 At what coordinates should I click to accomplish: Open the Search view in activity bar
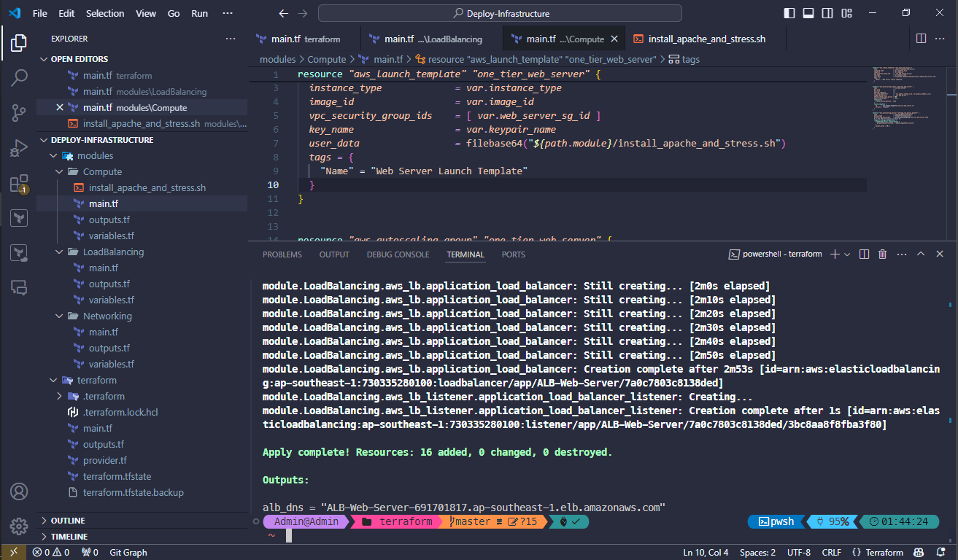[19, 79]
